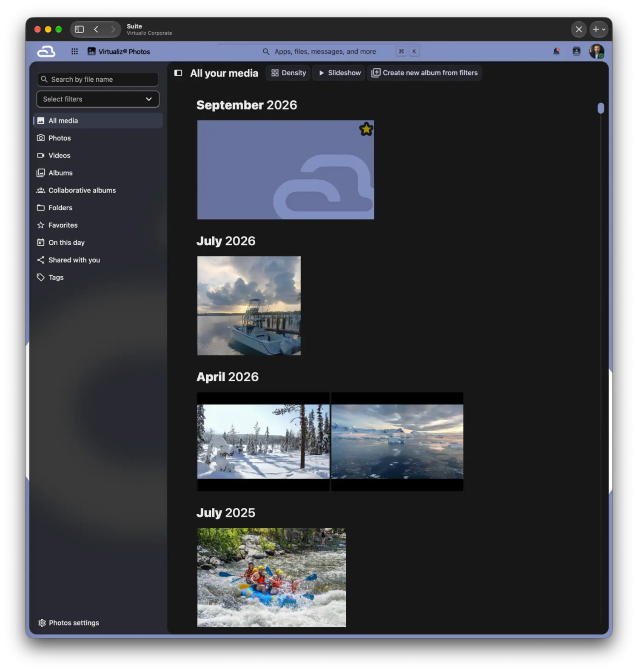Viewport: 638px width, 672px height.
Task: Click the vertical scrollbar handle
Action: coord(601,108)
